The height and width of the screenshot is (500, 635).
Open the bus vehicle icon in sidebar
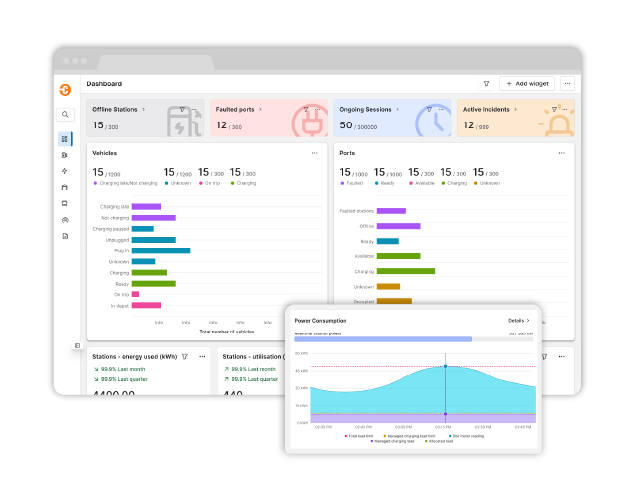65,203
